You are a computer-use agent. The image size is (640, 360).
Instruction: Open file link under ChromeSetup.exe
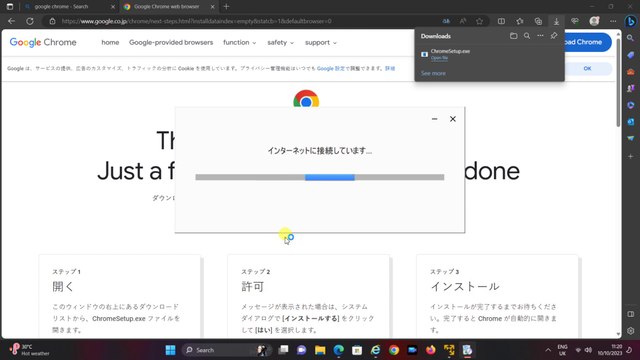tap(439, 58)
